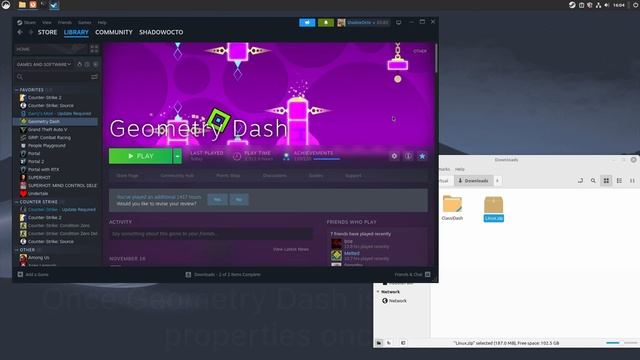This screenshot has height=360, width=640.
Task: Click the Downloads path button in file manager
Action: [x=473, y=181]
